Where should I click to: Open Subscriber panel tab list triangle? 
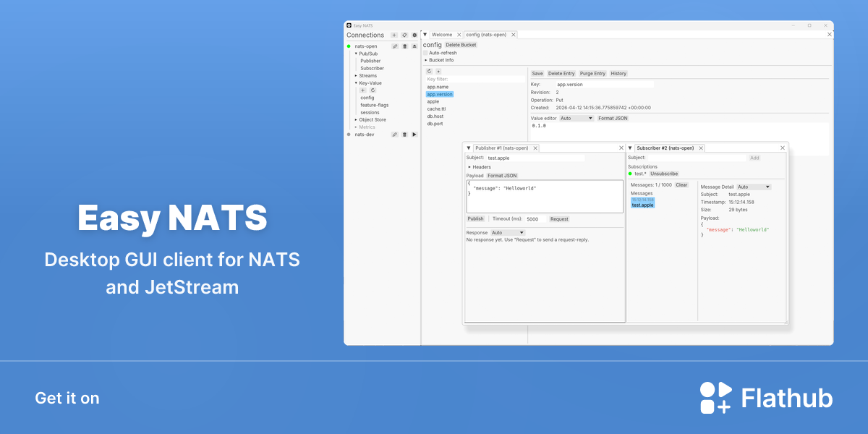[x=630, y=148]
